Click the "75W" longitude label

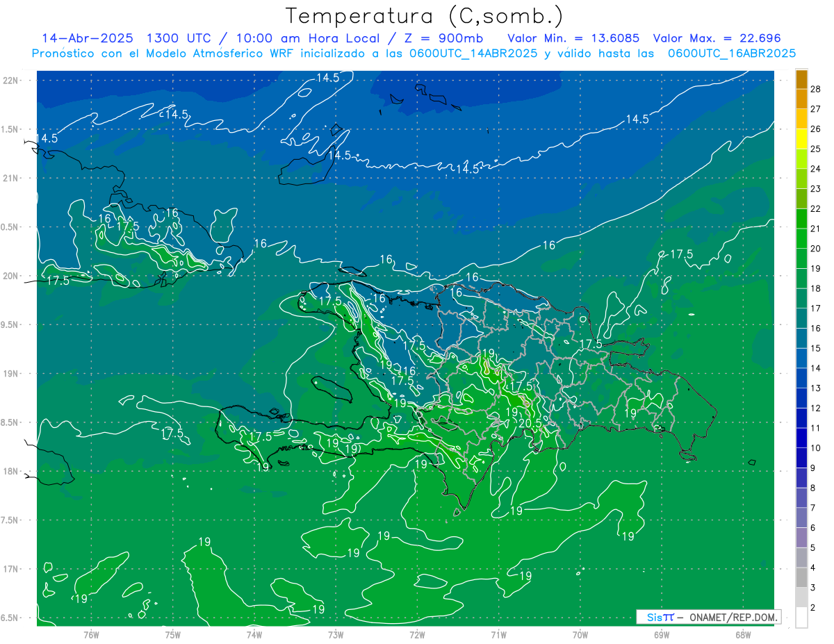[x=173, y=634]
